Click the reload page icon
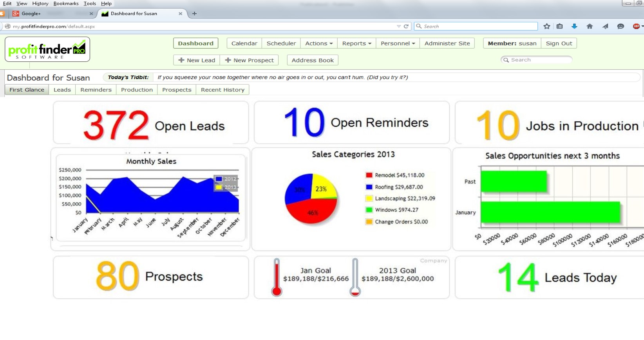The image size is (644, 340). click(406, 26)
